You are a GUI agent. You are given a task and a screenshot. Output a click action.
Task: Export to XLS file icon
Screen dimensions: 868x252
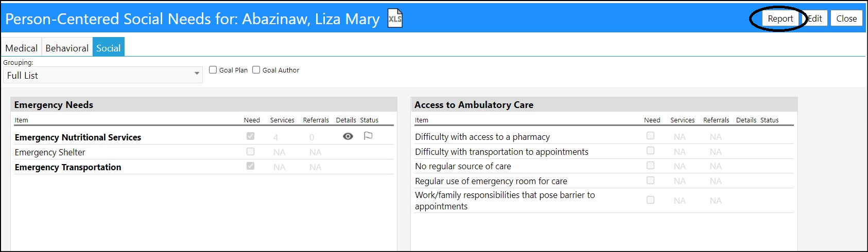[x=395, y=19]
